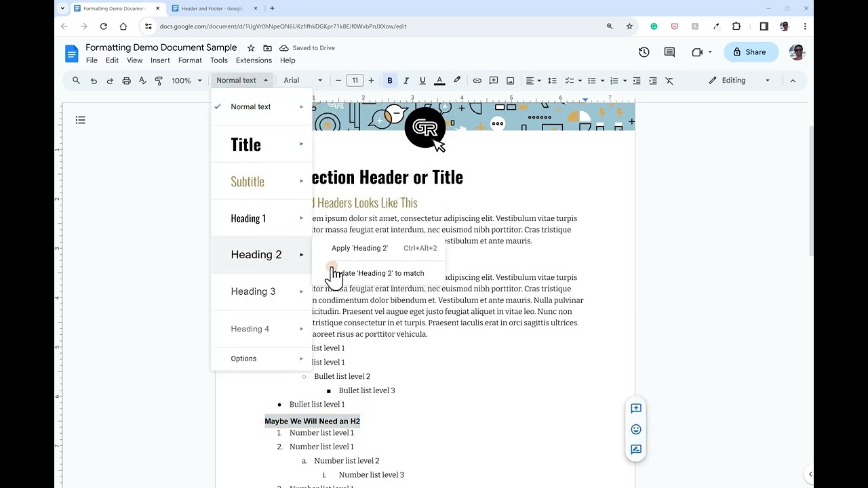Open the Arial font dropdown
The height and width of the screenshot is (488, 868).
[x=302, y=81]
